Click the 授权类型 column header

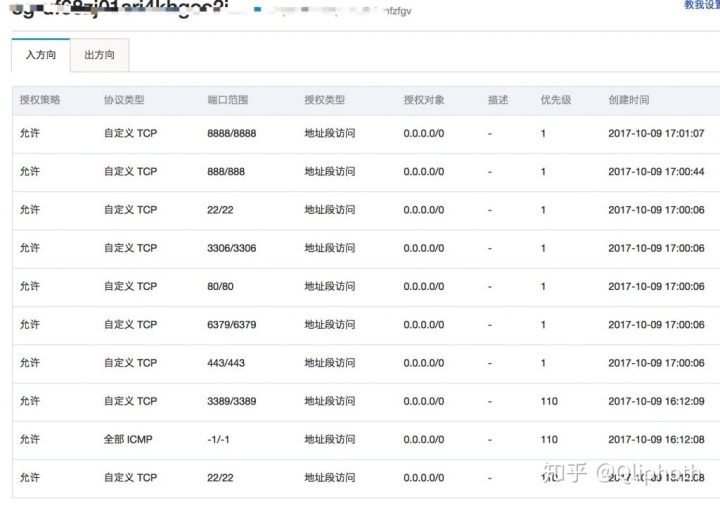325,100
